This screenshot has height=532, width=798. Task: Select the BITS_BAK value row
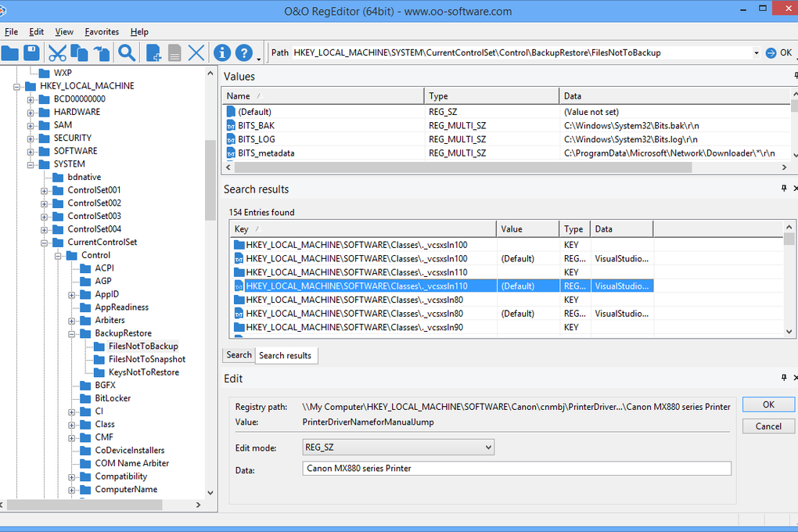click(x=506, y=125)
